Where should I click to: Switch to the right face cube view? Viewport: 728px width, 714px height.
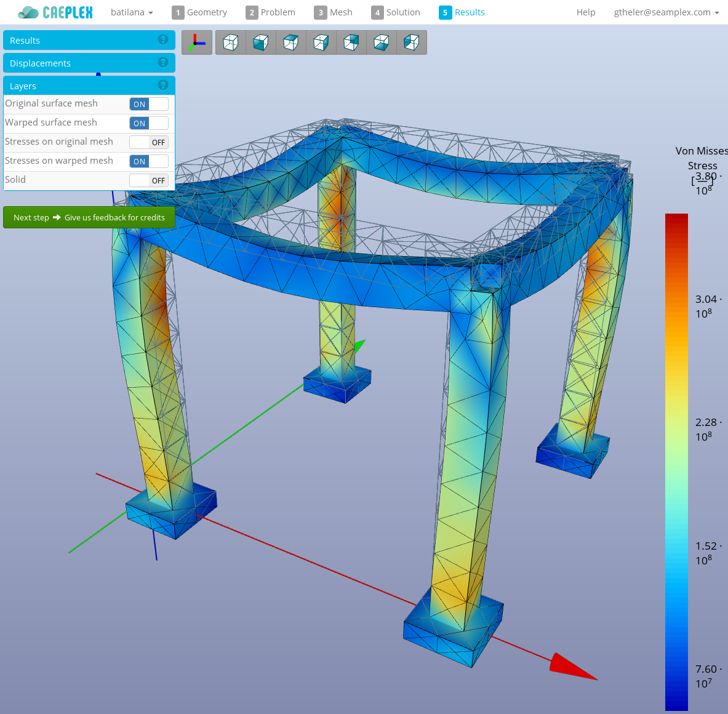tap(321, 42)
